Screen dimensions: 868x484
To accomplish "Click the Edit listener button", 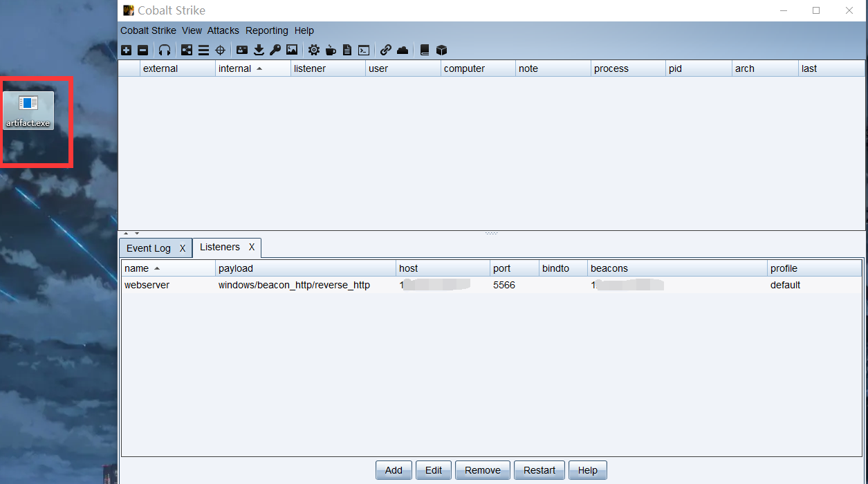I will coord(434,470).
